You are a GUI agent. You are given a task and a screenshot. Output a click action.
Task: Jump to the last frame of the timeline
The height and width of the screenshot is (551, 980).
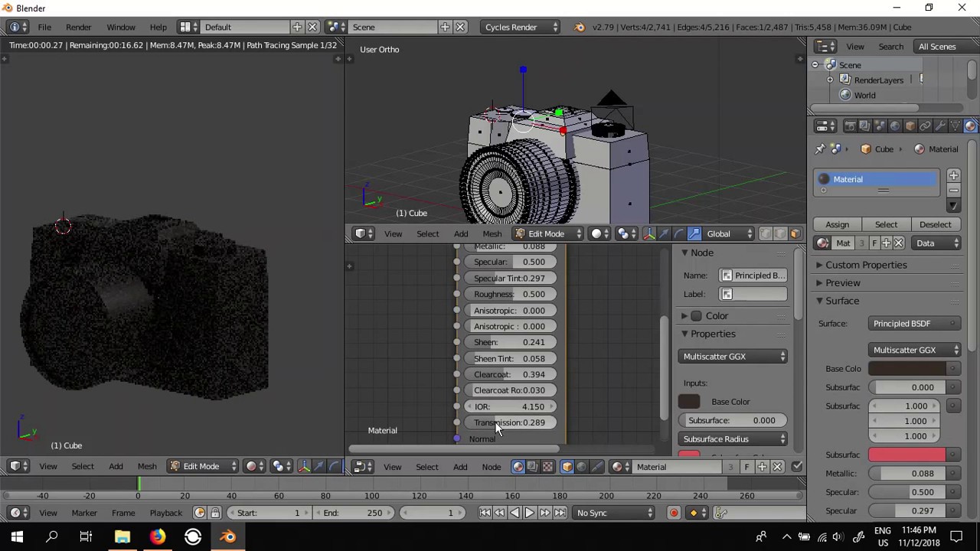tap(560, 513)
